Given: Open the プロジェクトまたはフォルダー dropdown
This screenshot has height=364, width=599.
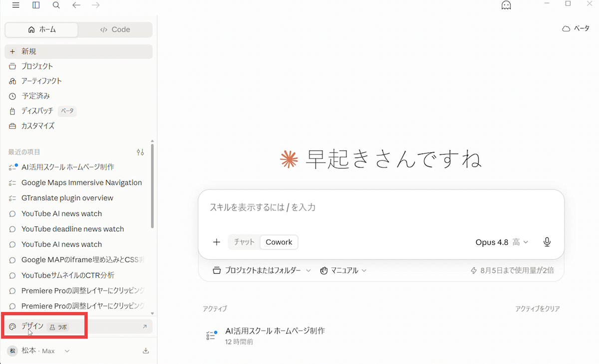Looking at the screenshot, I should point(262,270).
